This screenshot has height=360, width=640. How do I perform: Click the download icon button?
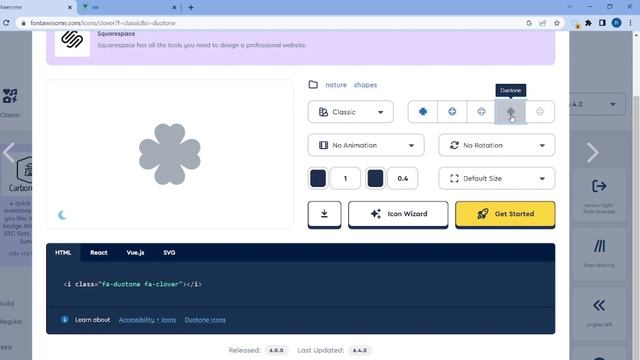[324, 214]
